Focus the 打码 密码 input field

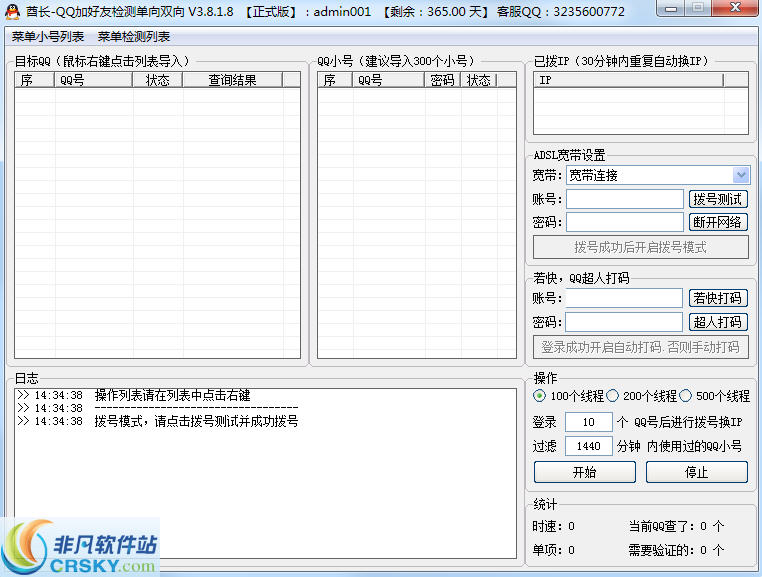pos(624,322)
